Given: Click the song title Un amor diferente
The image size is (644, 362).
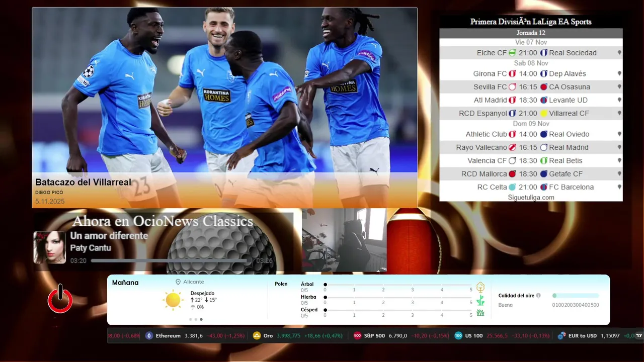Looking at the screenshot, I should coord(109,236).
